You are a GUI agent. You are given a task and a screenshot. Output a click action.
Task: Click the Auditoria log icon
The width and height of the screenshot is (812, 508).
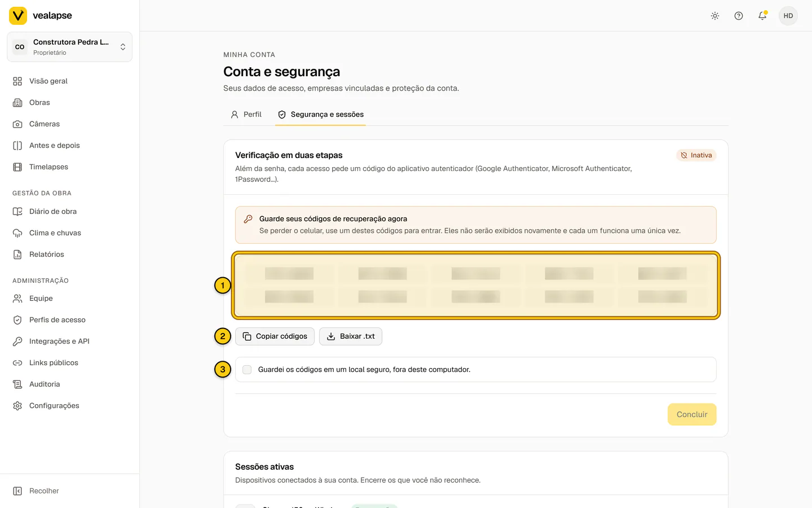(x=17, y=384)
